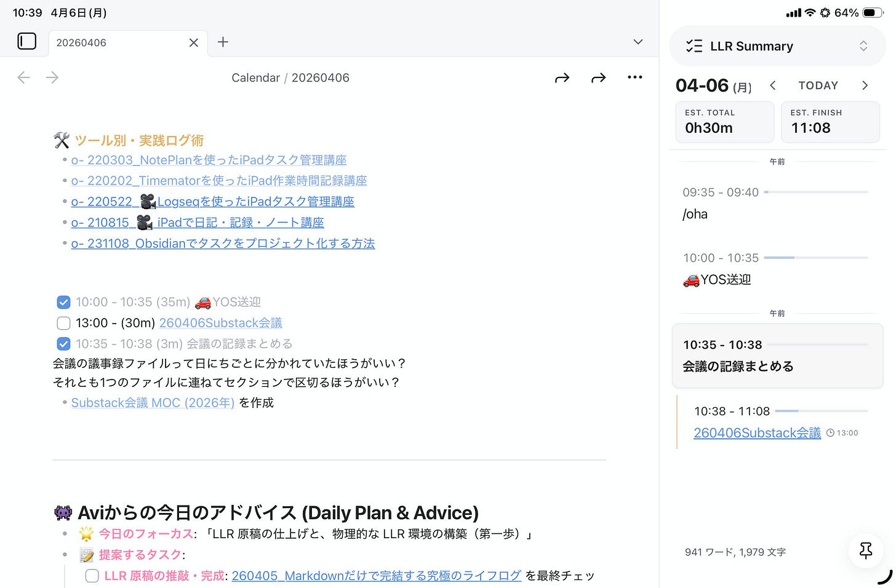Click the more options ellipsis icon

click(635, 77)
